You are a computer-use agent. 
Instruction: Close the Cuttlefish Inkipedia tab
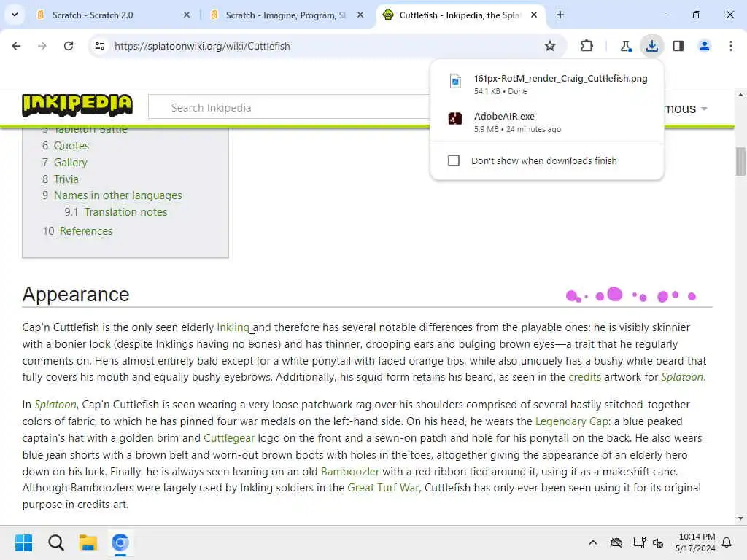coord(534,15)
